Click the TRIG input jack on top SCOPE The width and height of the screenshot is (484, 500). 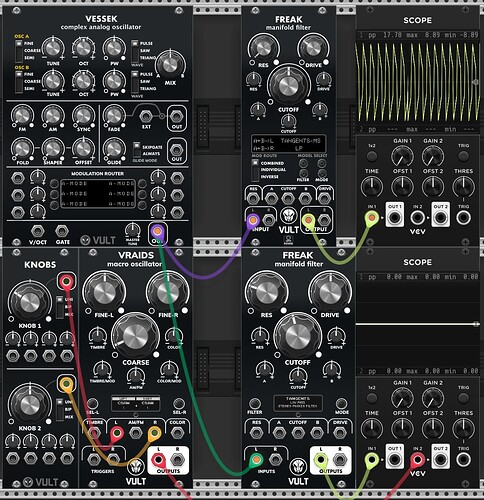click(x=463, y=218)
